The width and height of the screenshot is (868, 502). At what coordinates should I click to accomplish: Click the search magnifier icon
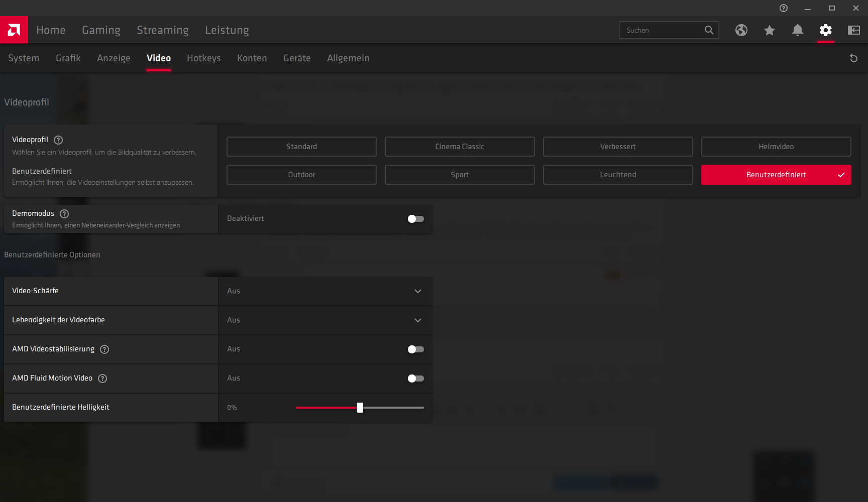click(x=709, y=30)
